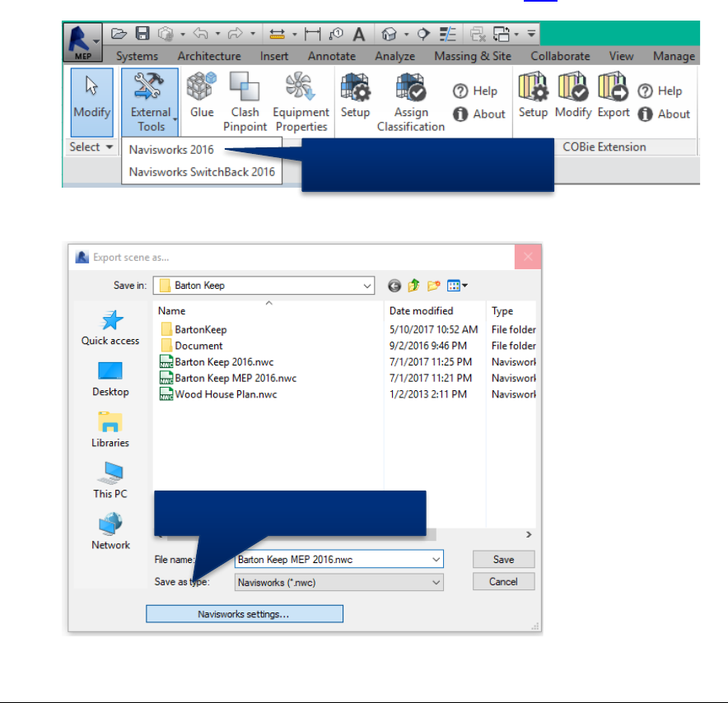The width and height of the screenshot is (728, 703).
Task: Toggle the Thin Lines icon
Action: click(448, 34)
